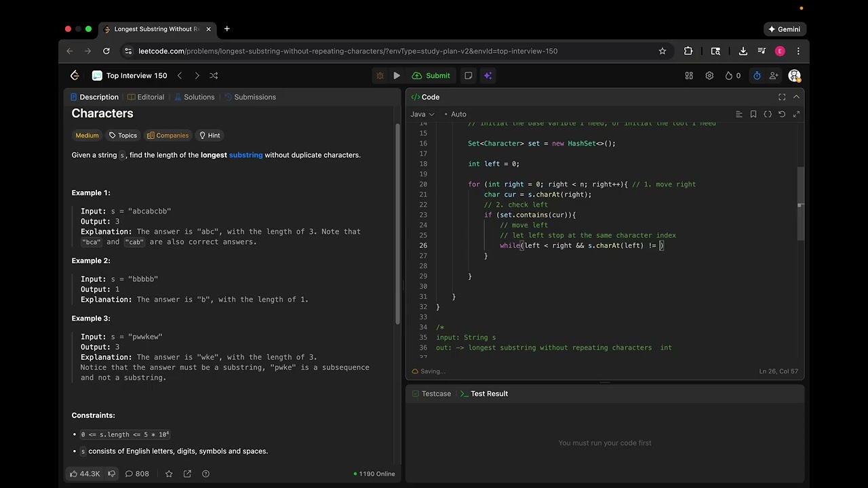The image size is (868, 488).
Task: Open the user profile avatar
Action: click(x=794, y=75)
